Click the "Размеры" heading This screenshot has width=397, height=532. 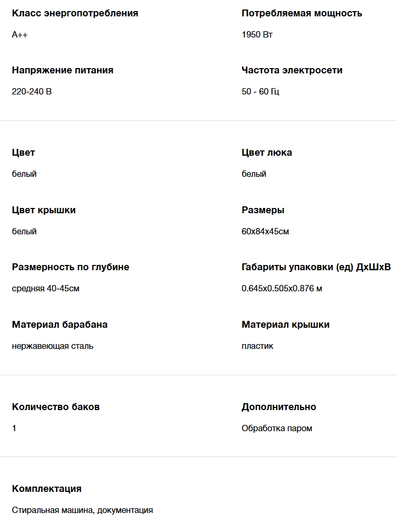[263, 210]
